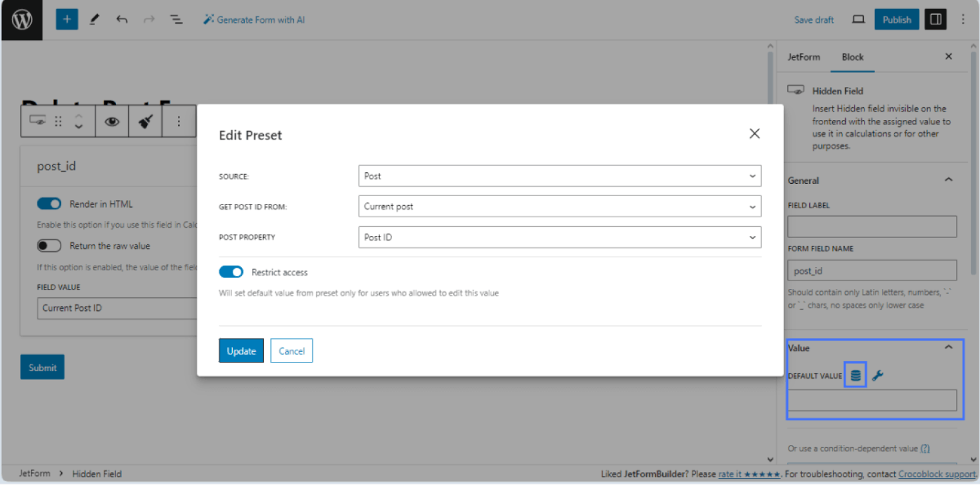Image resolution: width=980 pixels, height=485 pixels.
Task: Toggle the settings sidebar icon near Publish
Action: [935, 19]
